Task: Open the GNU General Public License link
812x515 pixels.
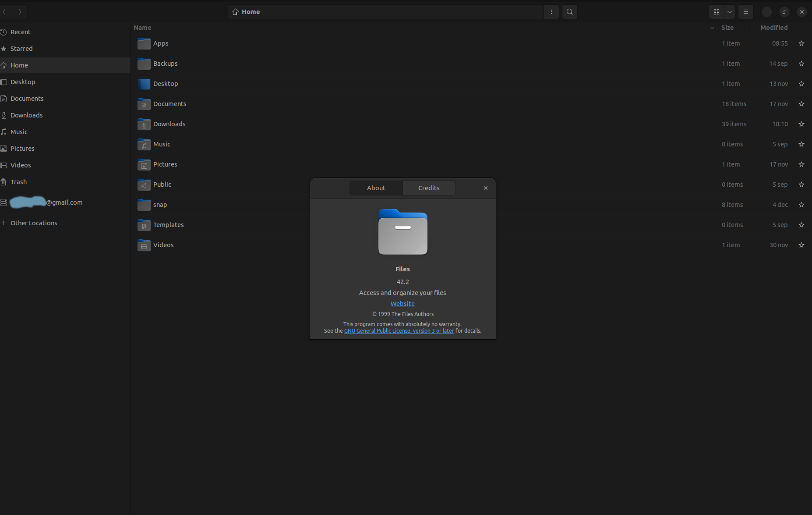Action: [399, 330]
